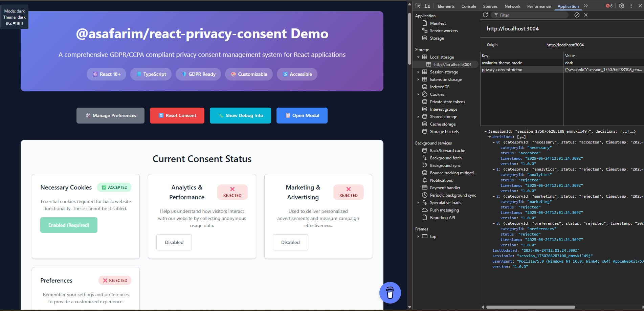This screenshot has width=644, height=311.
Task: Expand the Cookies tree node
Action: 418,94
